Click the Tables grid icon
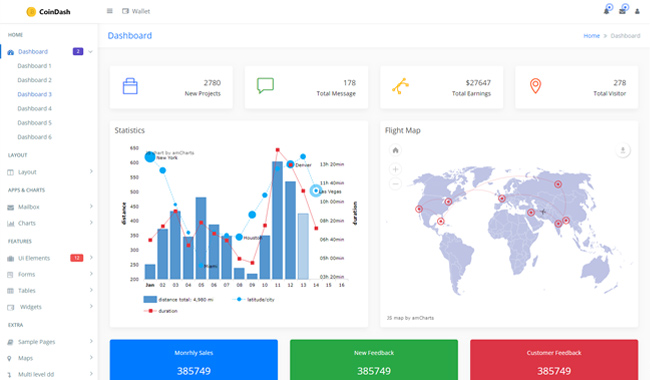Viewport: 650px width, 380px height. point(10,291)
